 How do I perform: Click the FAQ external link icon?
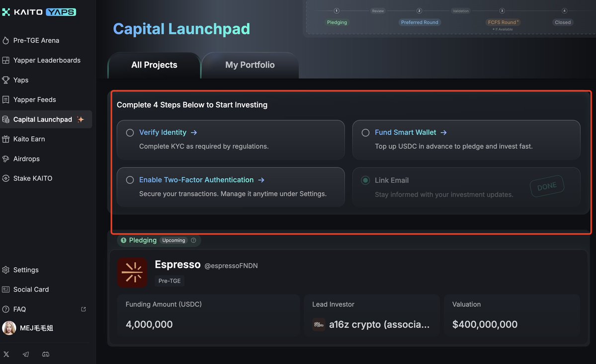coord(83,309)
